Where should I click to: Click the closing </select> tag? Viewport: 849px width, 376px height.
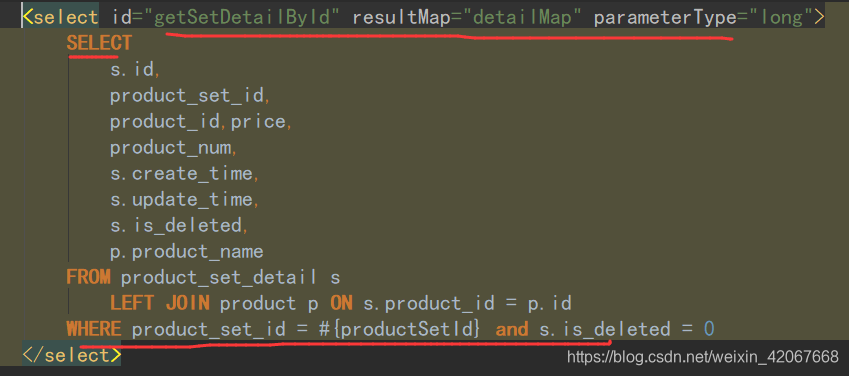tap(71, 355)
